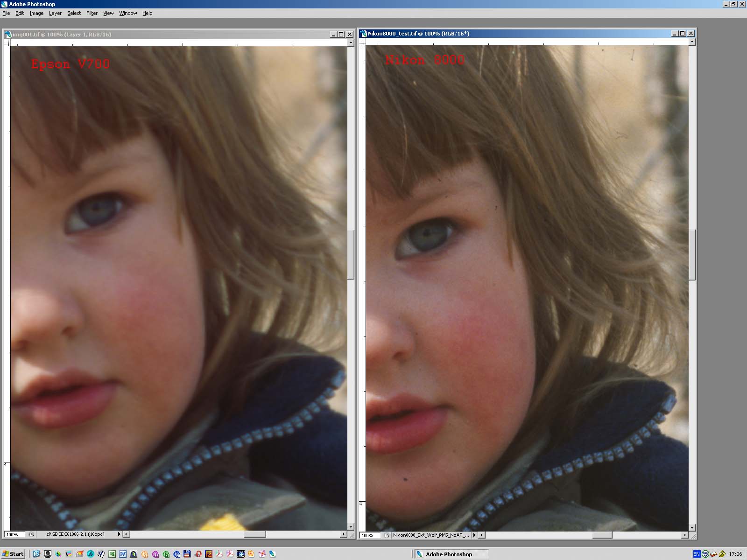
Task: Click the Photoshop application icon in main title bar
Action: coord(4,4)
